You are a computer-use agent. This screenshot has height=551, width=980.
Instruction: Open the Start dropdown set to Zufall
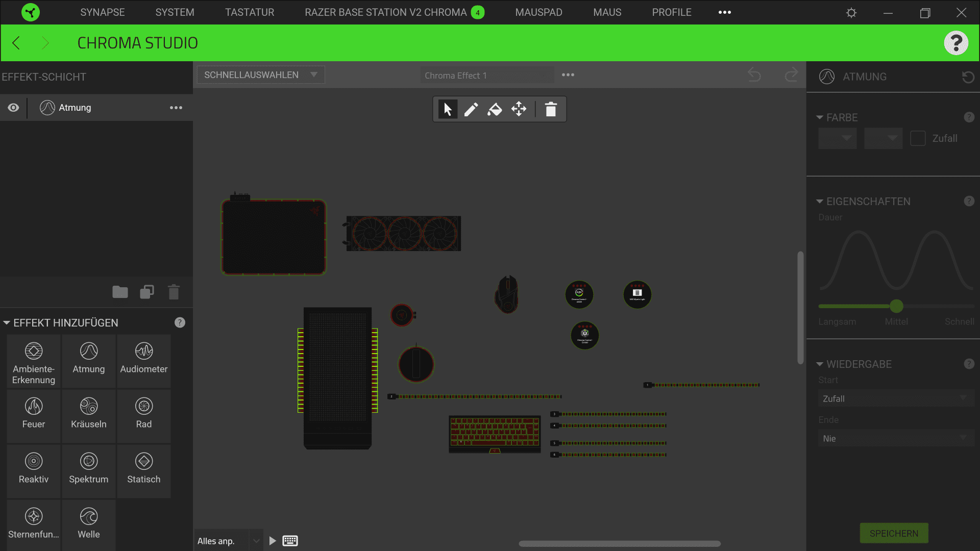[896, 398]
